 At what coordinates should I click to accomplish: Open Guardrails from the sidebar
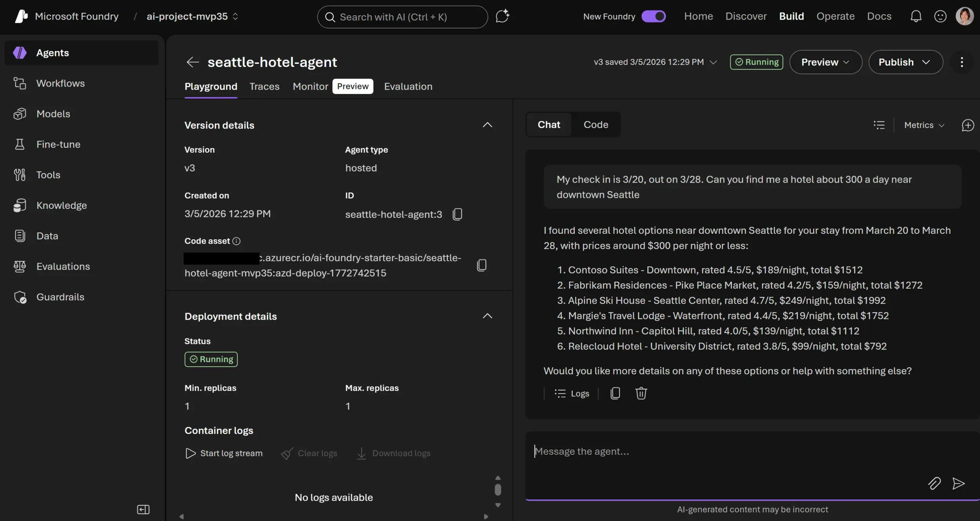60,297
